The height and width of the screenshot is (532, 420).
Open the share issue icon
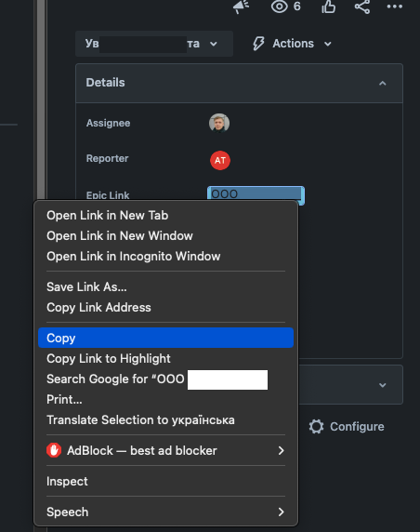(362, 7)
